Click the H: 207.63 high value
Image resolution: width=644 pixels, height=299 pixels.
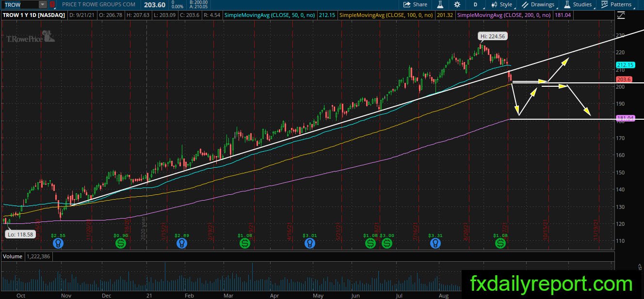[x=138, y=16]
